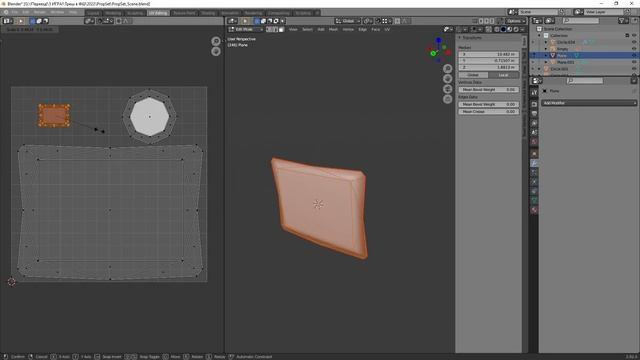Open the Select menu in viewport header
This screenshot has width=640, height=360.
point(307,29)
